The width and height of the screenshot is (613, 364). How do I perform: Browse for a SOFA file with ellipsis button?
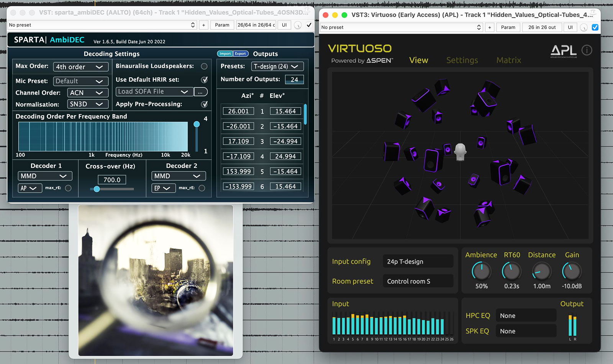tap(200, 92)
